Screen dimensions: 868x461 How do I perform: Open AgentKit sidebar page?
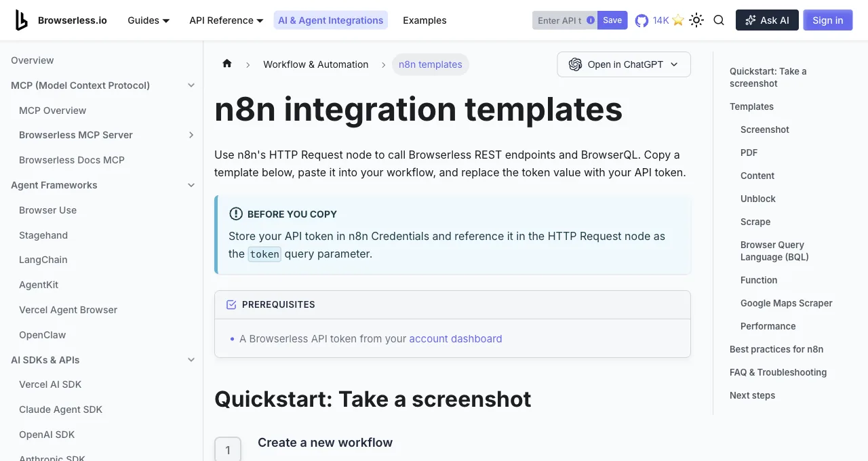pyautogui.click(x=39, y=285)
